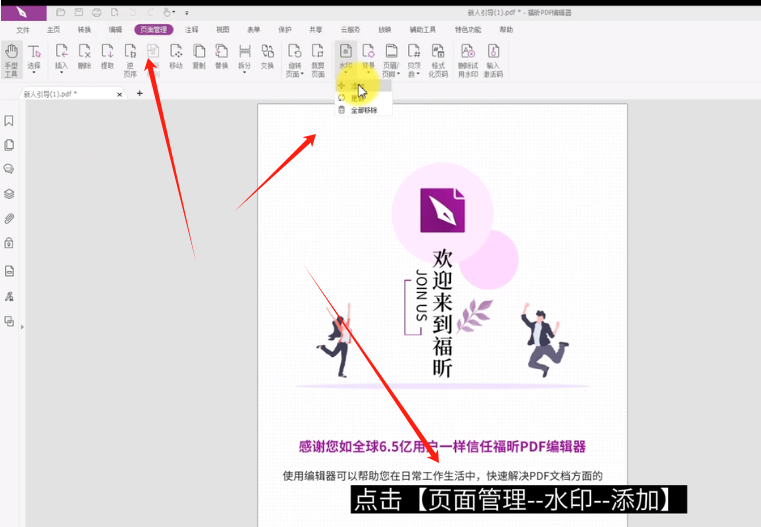Click the Crop Pages (裁剪页面) icon

318,60
